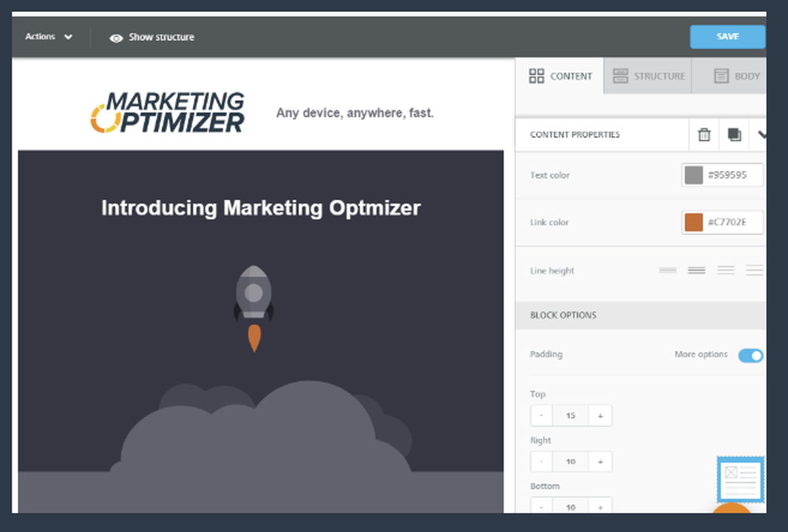Click the rows icon on STRUCTURE tab
Viewport: 788px width, 532px height.
point(620,76)
